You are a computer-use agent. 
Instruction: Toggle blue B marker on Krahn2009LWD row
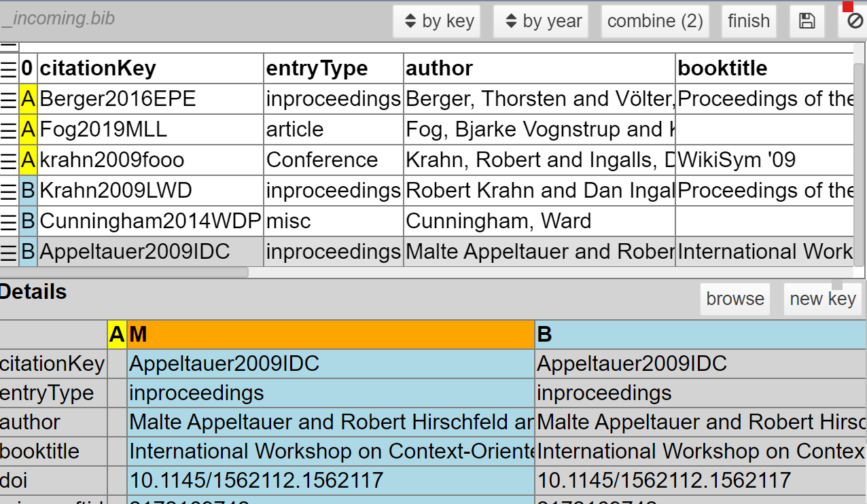[28, 191]
